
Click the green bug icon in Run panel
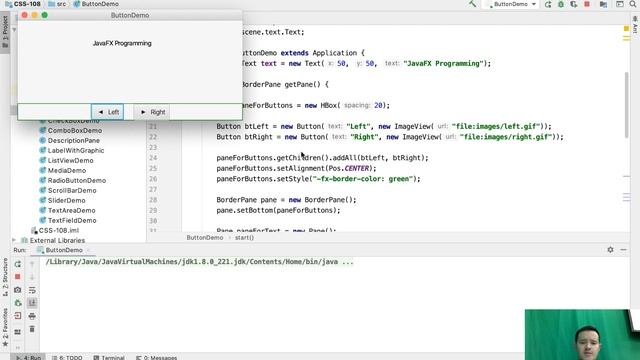pyautogui.click(x=18, y=303)
